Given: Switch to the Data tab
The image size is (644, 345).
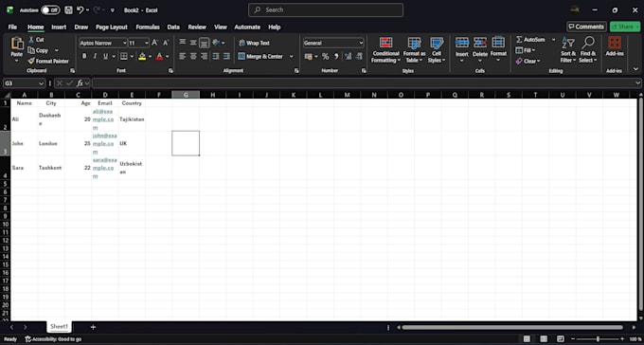Looking at the screenshot, I should click(x=173, y=27).
